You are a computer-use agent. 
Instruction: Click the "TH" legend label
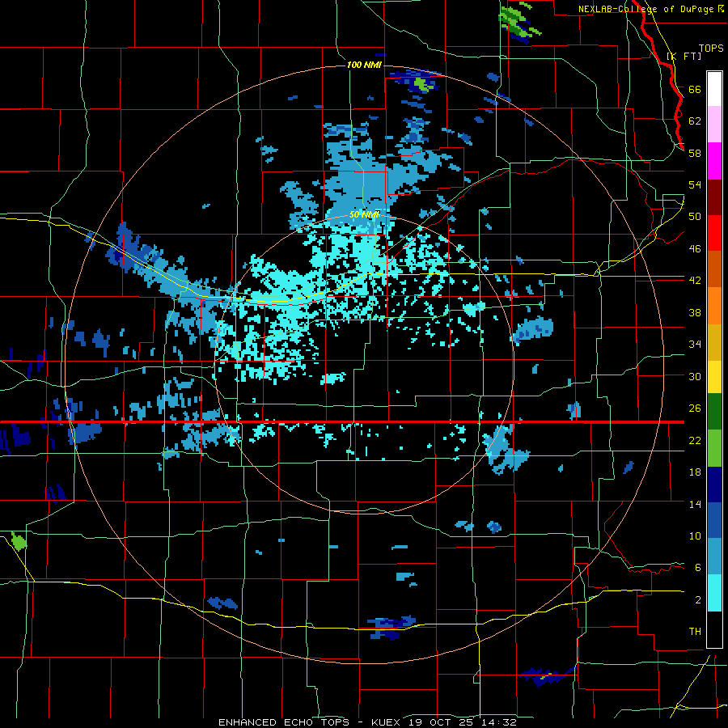(695, 632)
